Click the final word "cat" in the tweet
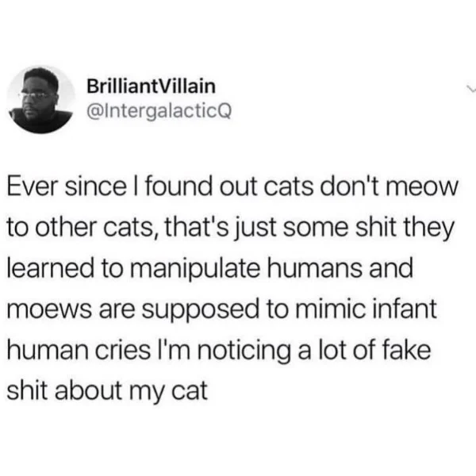Viewport: 476px width, 476px height. coord(190,391)
